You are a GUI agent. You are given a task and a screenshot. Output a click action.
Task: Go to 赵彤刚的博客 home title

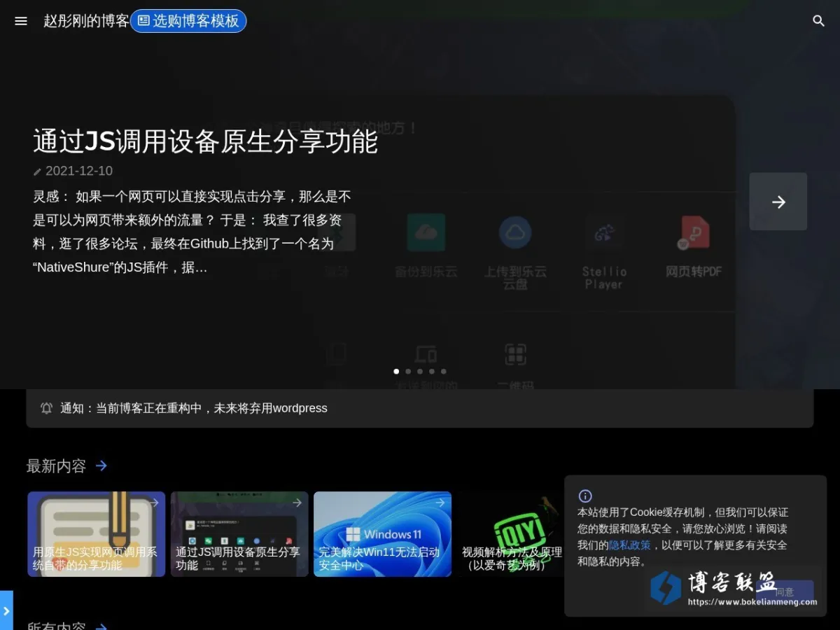click(x=86, y=21)
